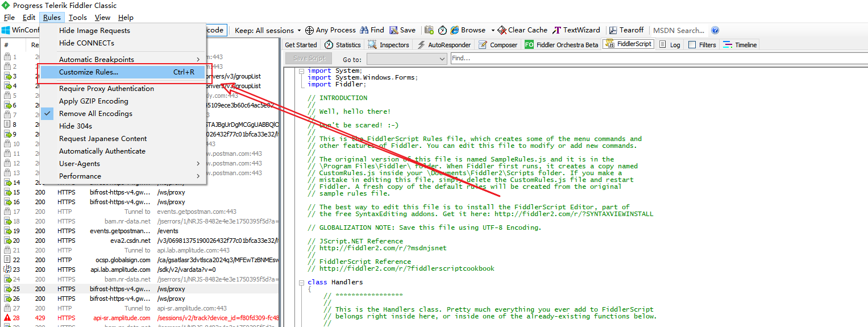Viewport: 868px width, 327px height.
Task: Click the Save sessions toolbar button
Action: click(x=402, y=30)
